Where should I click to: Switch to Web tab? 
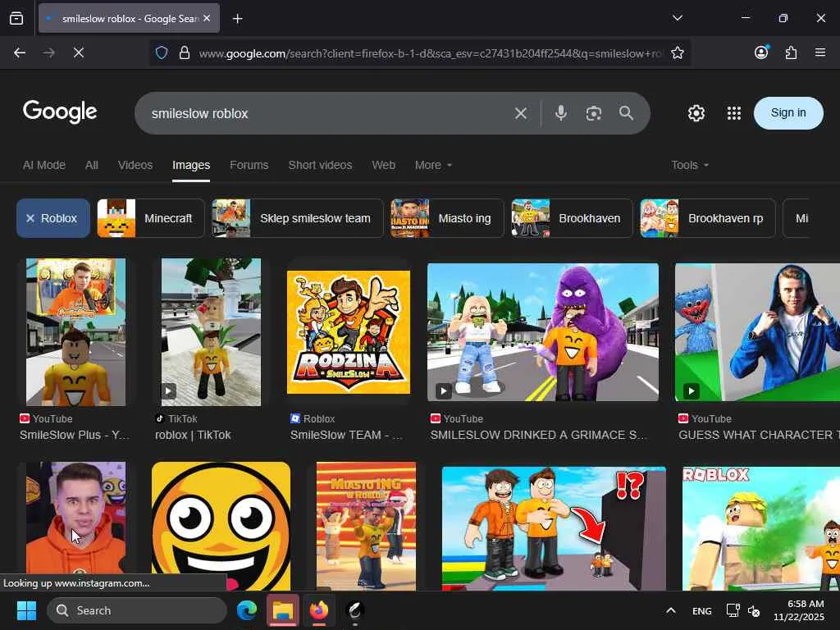pyautogui.click(x=384, y=165)
